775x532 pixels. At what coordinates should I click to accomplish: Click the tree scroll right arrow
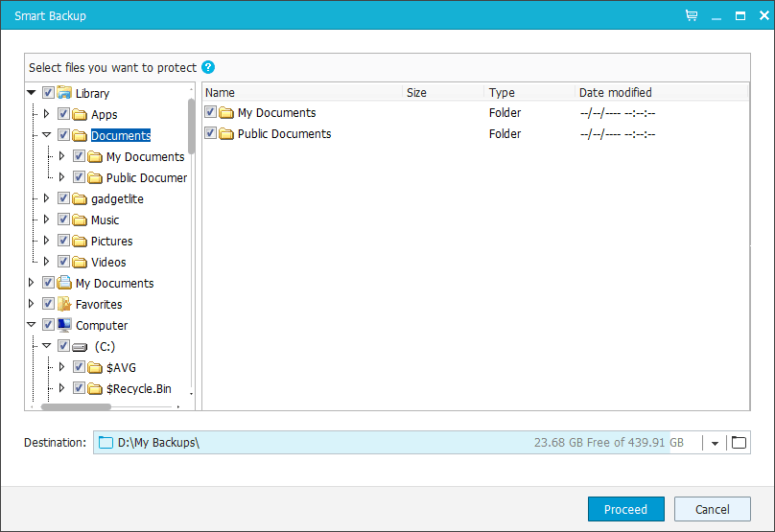pyautogui.click(x=178, y=407)
